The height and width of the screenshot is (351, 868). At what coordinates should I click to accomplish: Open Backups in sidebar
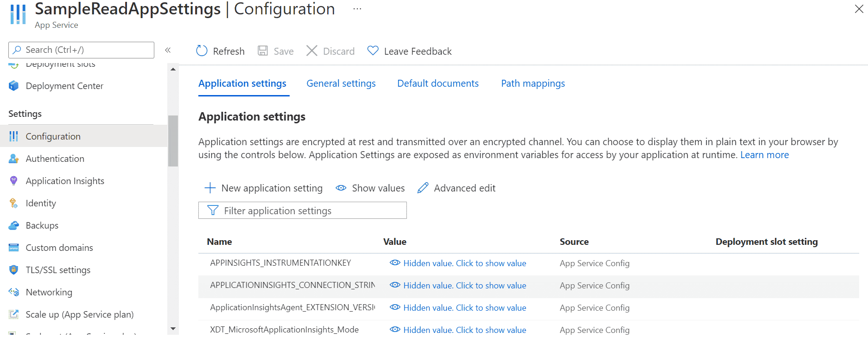point(42,225)
